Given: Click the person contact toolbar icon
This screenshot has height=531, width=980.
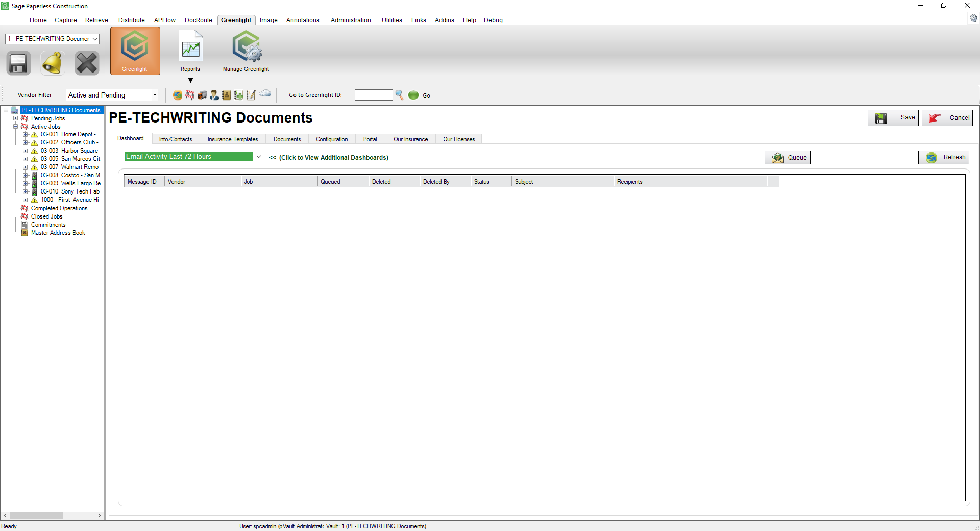Looking at the screenshot, I should click(x=214, y=95).
